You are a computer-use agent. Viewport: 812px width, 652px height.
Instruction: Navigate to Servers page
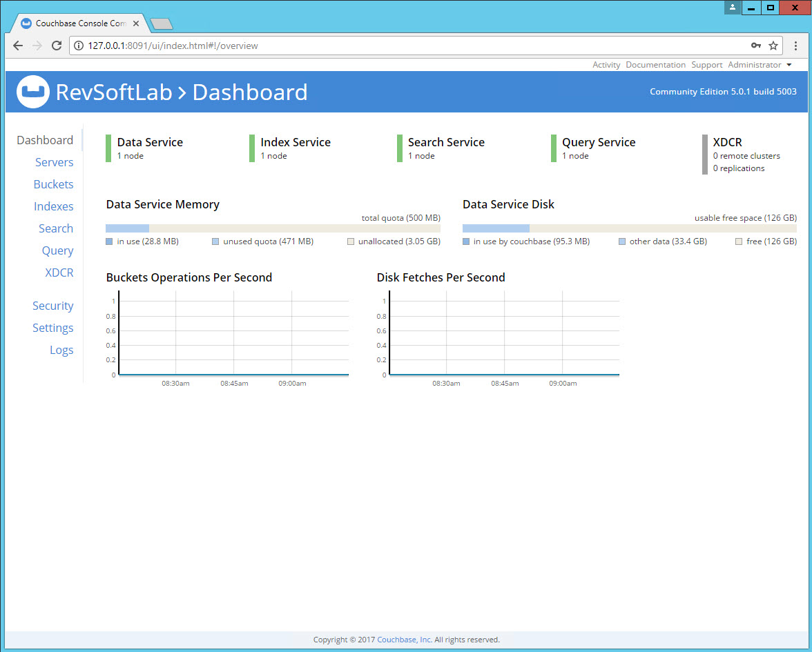(55, 163)
